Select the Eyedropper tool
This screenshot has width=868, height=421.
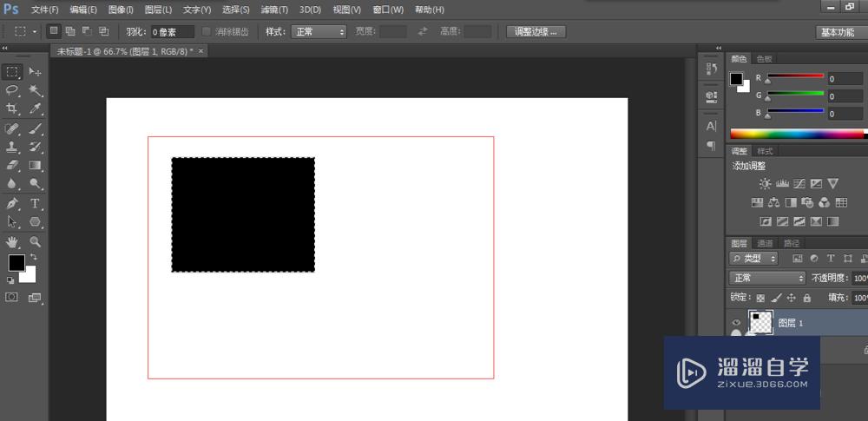click(x=36, y=109)
